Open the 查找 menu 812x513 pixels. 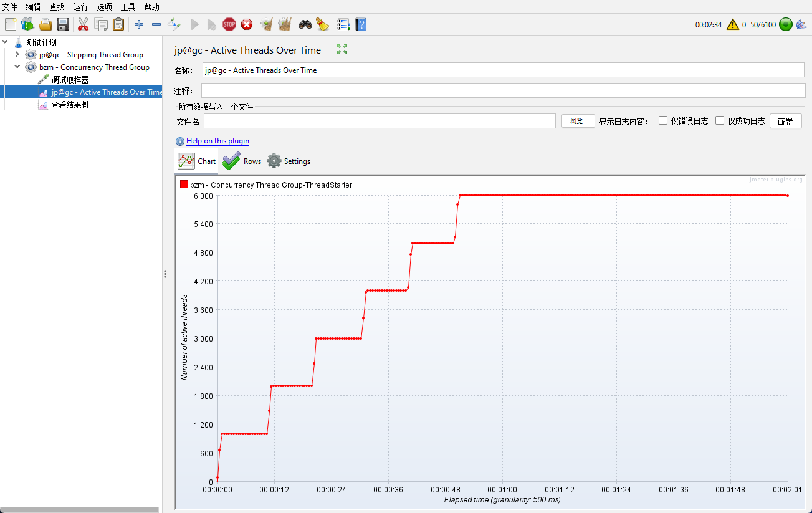click(57, 7)
